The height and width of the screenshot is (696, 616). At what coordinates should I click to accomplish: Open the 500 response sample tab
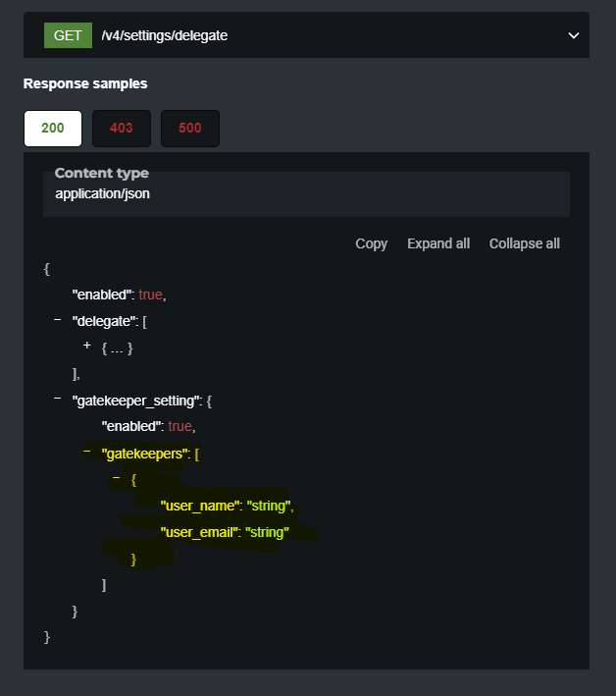point(190,128)
